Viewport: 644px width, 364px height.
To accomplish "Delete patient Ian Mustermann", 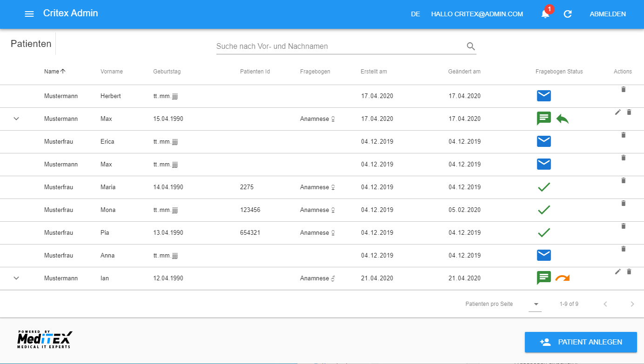I will pos(629,271).
